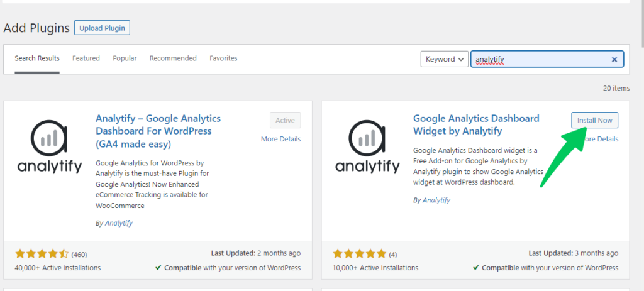Switch to the Popular tab
The height and width of the screenshot is (291, 644).
point(125,58)
